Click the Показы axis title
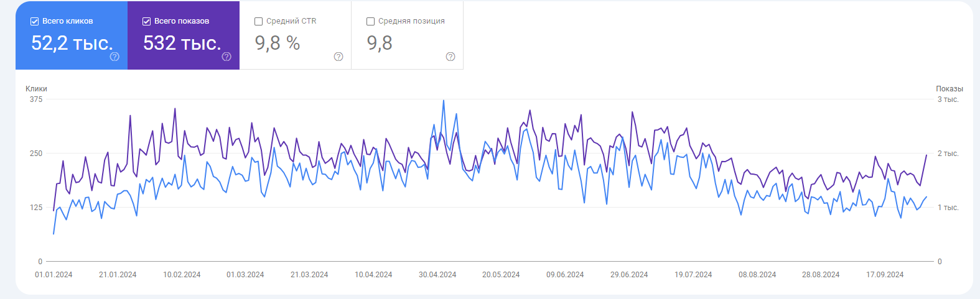Image resolution: width=980 pixels, height=299 pixels. (x=949, y=89)
